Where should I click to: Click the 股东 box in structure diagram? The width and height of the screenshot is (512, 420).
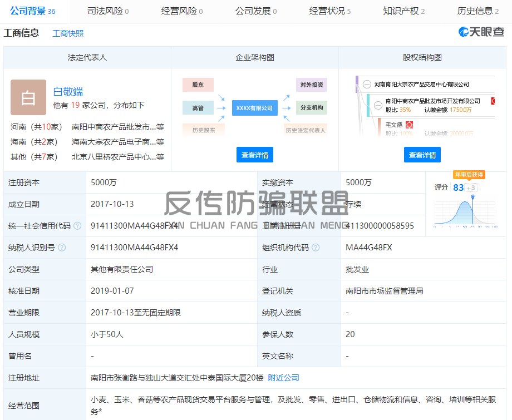point(198,85)
